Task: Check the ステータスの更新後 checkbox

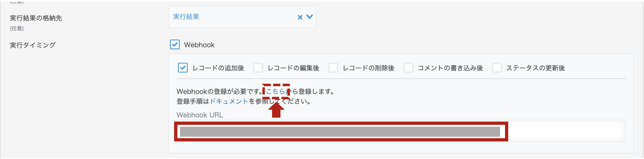Action: (497, 68)
